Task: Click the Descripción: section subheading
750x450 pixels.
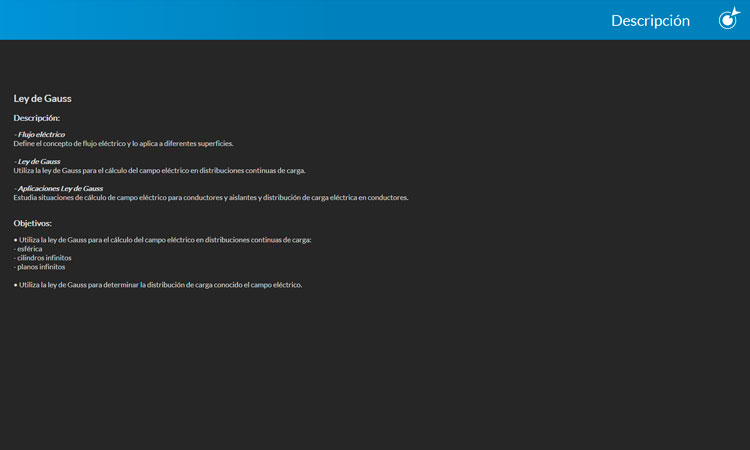Action: [36, 118]
